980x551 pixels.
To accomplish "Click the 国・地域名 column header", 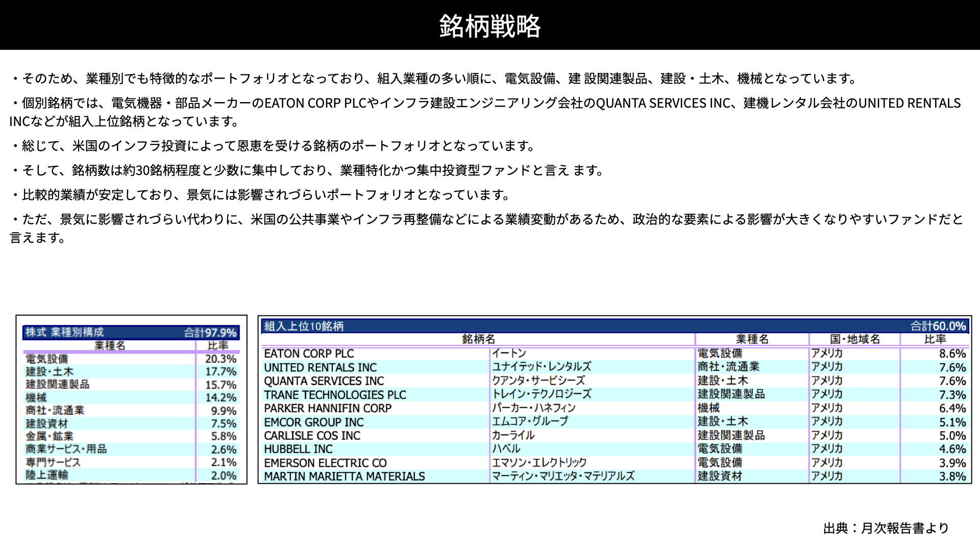I will pyautogui.click(x=855, y=339).
